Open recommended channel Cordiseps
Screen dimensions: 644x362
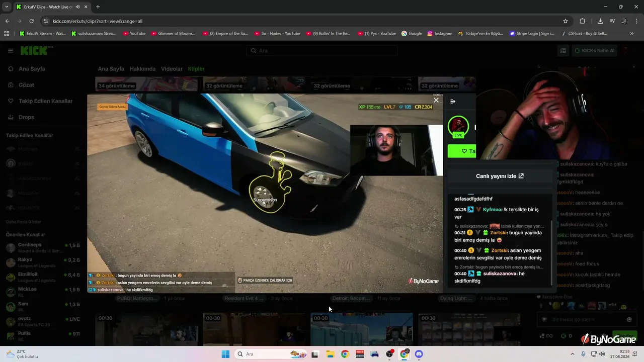(43, 247)
